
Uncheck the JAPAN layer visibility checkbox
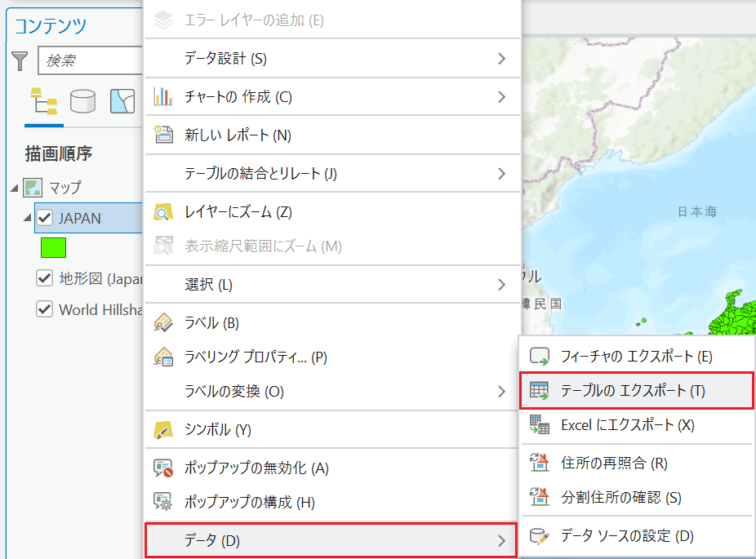pos(44,218)
